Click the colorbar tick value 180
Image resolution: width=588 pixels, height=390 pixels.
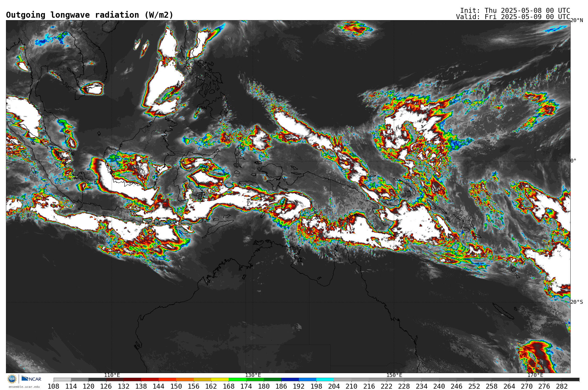[264, 386]
